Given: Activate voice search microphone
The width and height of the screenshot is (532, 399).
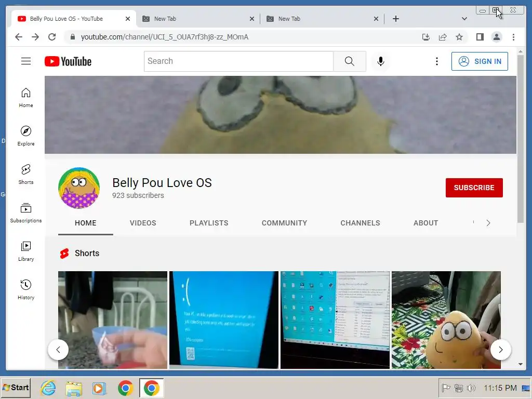Looking at the screenshot, I should (381, 61).
